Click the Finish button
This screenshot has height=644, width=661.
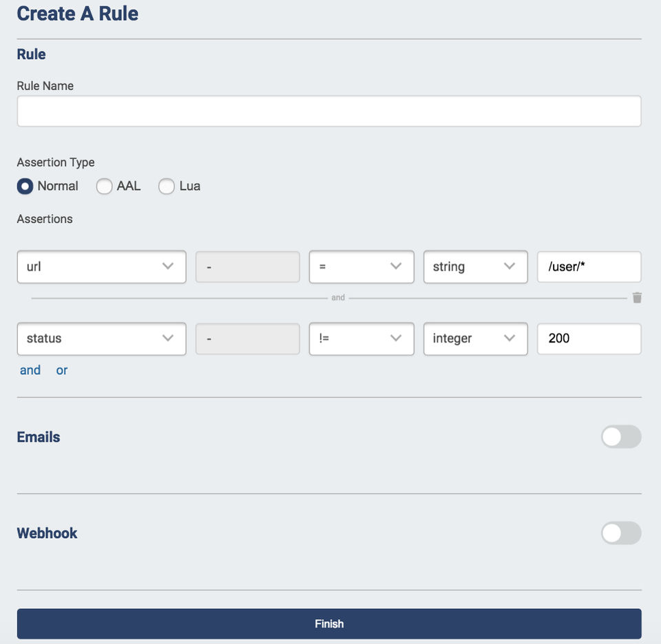coord(329,624)
